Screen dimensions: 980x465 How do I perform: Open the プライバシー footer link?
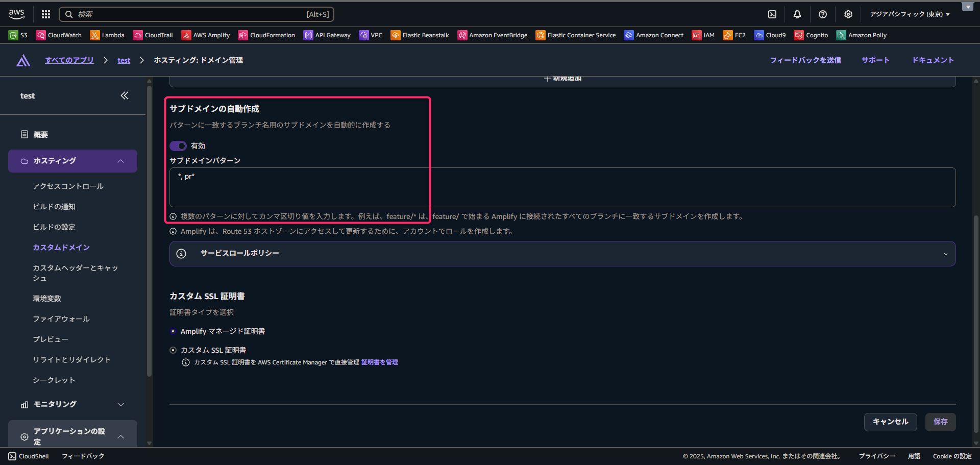point(877,456)
